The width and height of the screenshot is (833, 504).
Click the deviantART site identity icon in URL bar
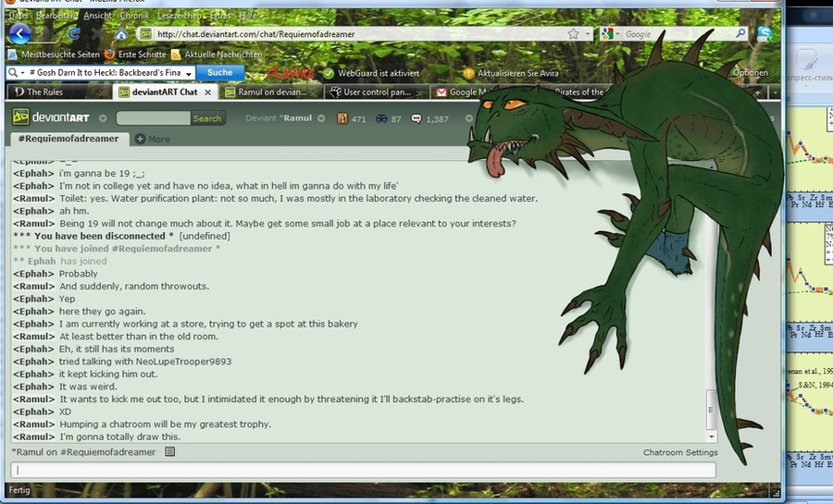pyautogui.click(x=145, y=34)
